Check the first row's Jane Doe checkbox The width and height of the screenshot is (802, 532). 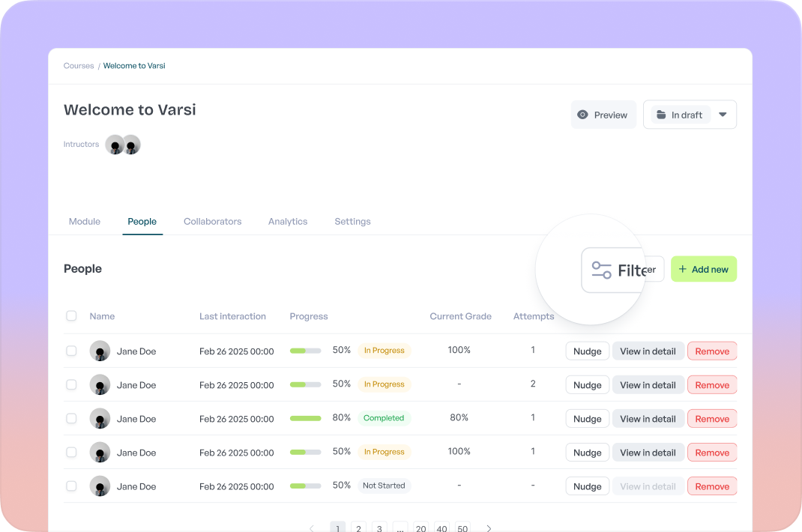(x=71, y=351)
